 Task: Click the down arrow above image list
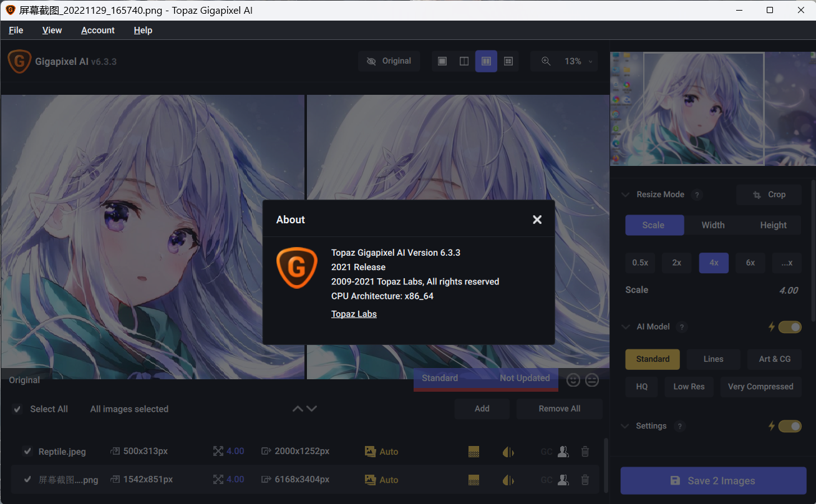pos(312,409)
